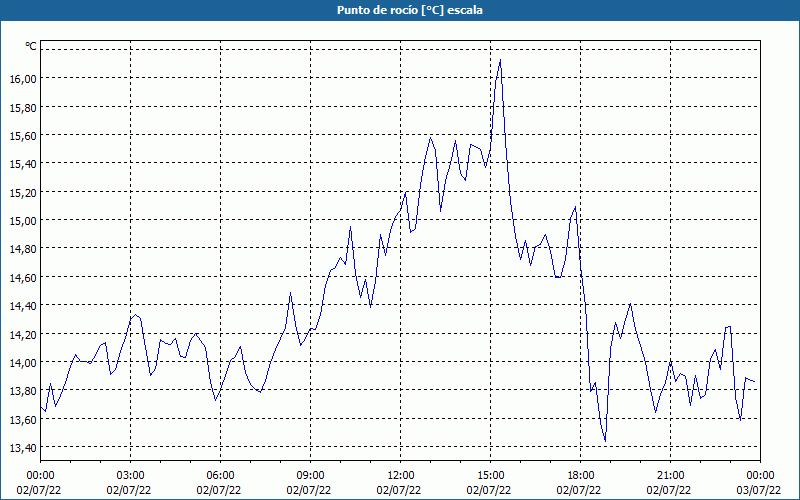This screenshot has width=800, height=500.
Task: Click the 09:00 time axis label
Action: point(310,476)
